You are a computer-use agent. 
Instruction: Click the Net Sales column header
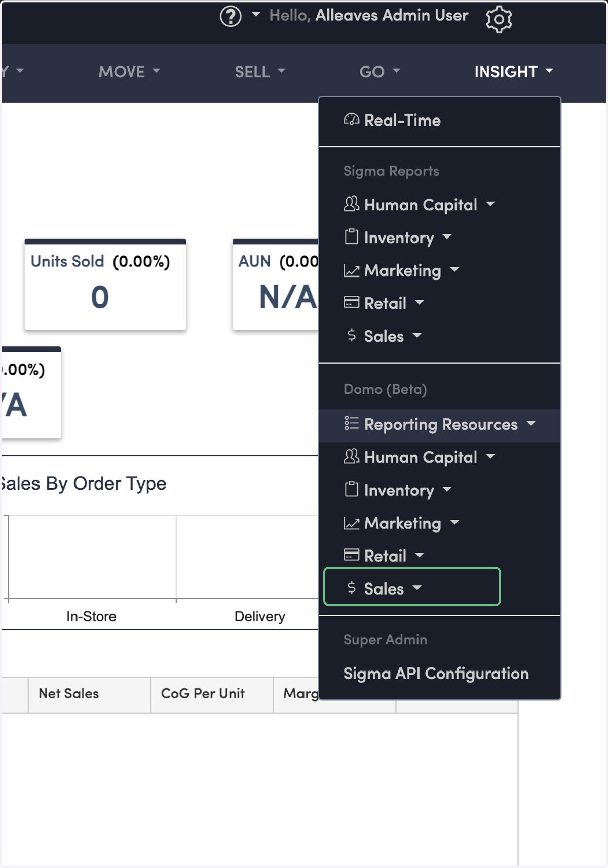tap(90, 694)
